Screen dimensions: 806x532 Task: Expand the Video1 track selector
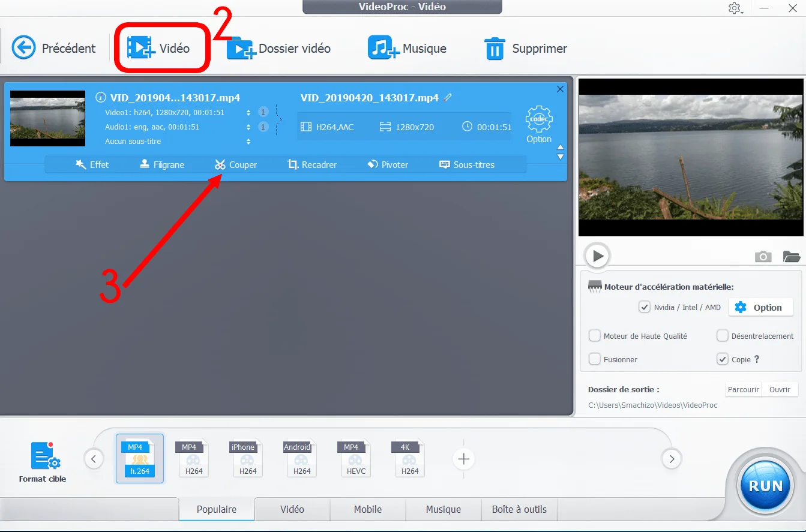click(x=248, y=112)
